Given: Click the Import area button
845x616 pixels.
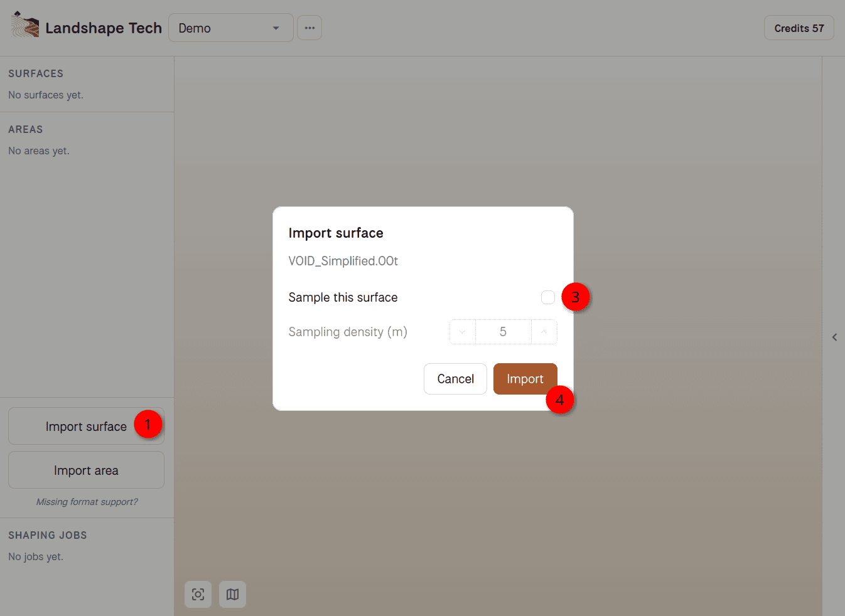Looking at the screenshot, I should (x=86, y=470).
